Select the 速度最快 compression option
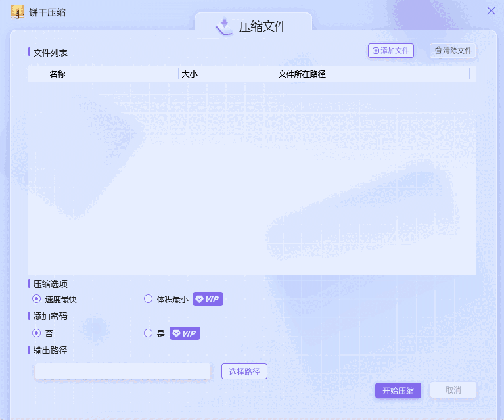This screenshot has width=504, height=420. tap(36, 299)
